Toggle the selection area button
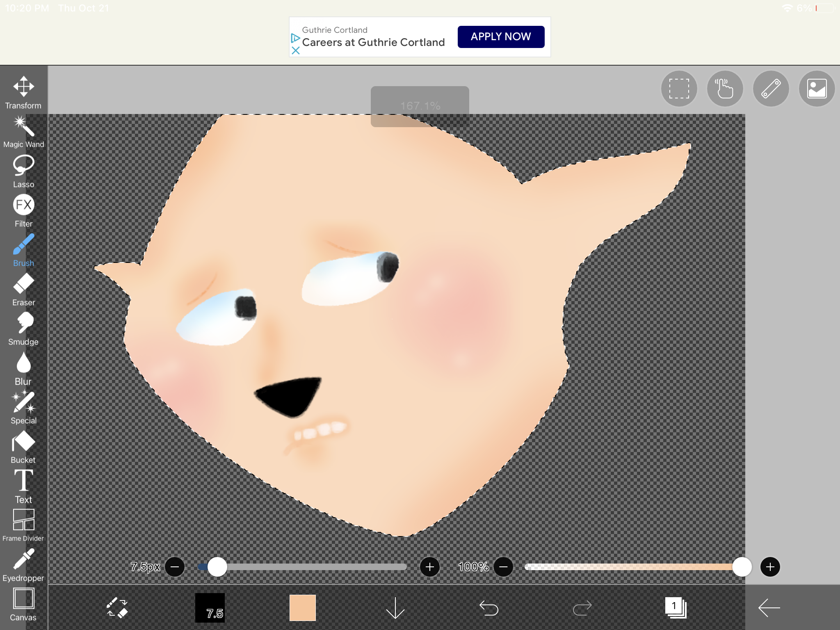Viewport: 840px width, 630px height. click(x=679, y=89)
